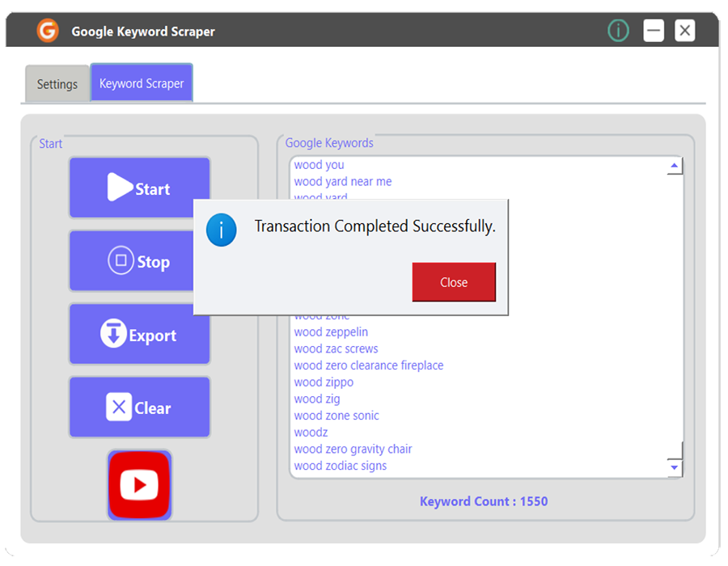The image size is (728, 566).
Task: Open the YouTube channel icon
Action: (139, 486)
